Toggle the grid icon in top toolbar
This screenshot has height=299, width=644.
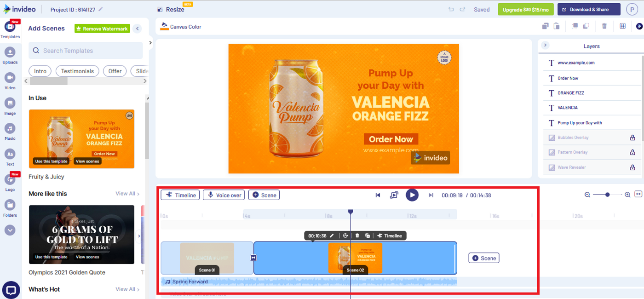(x=622, y=26)
